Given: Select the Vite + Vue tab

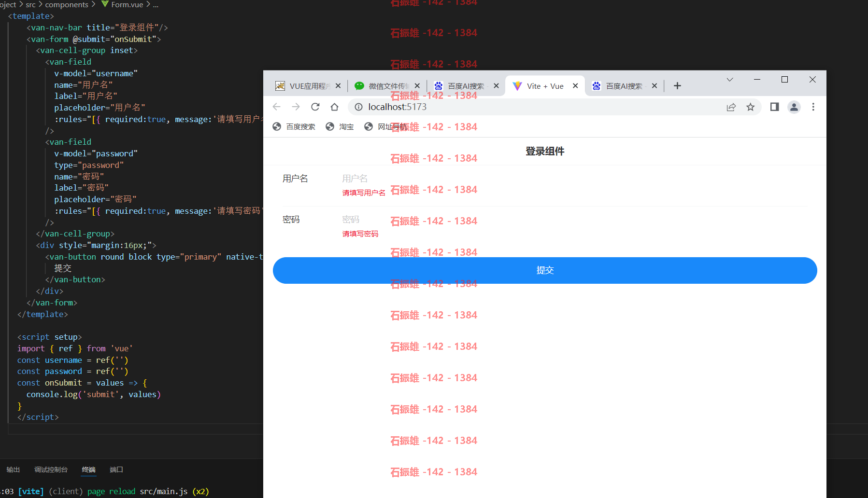Looking at the screenshot, I should [x=545, y=86].
